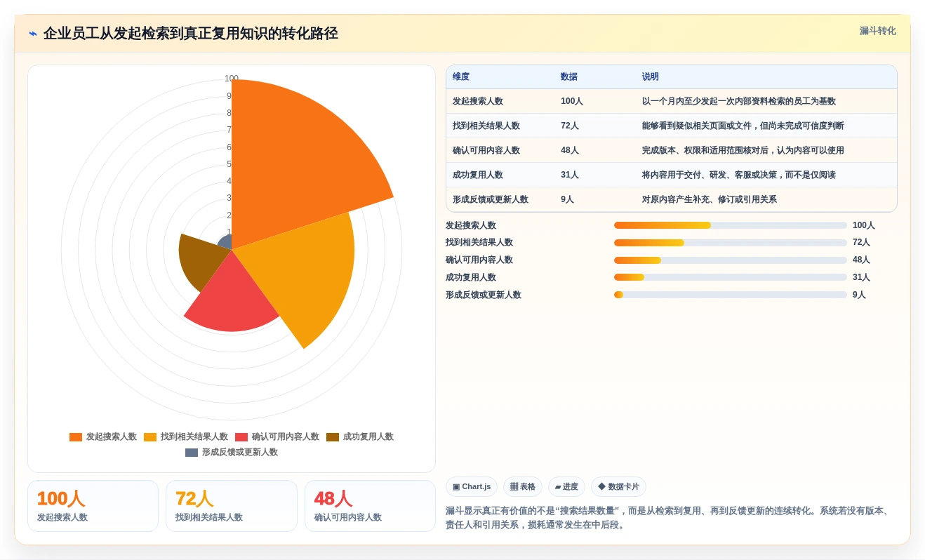The height and width of the screenshot is (560, 925).
Task: Click the 100人 value beside progress bar
Action: coord(864,225)
